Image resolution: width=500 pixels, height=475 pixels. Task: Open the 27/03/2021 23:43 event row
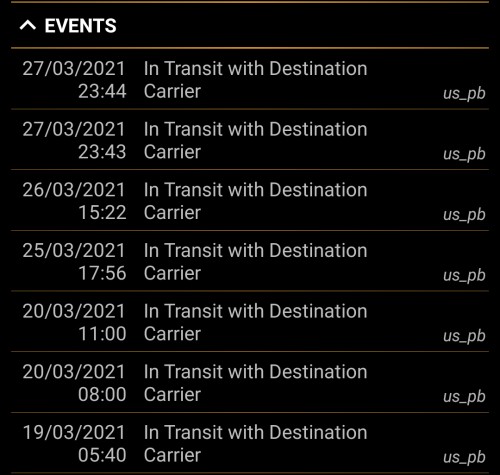coord(250,139)
